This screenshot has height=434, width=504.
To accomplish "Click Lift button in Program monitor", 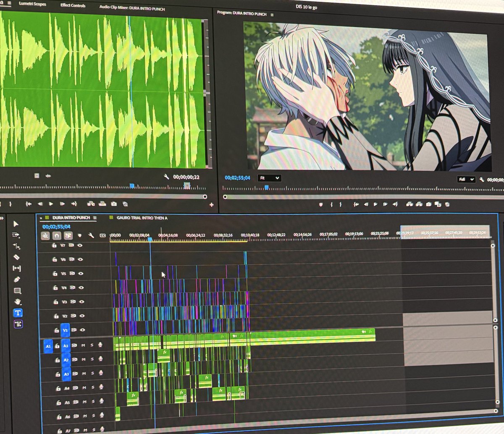I will pyautogui.click(x=409, y=204).
